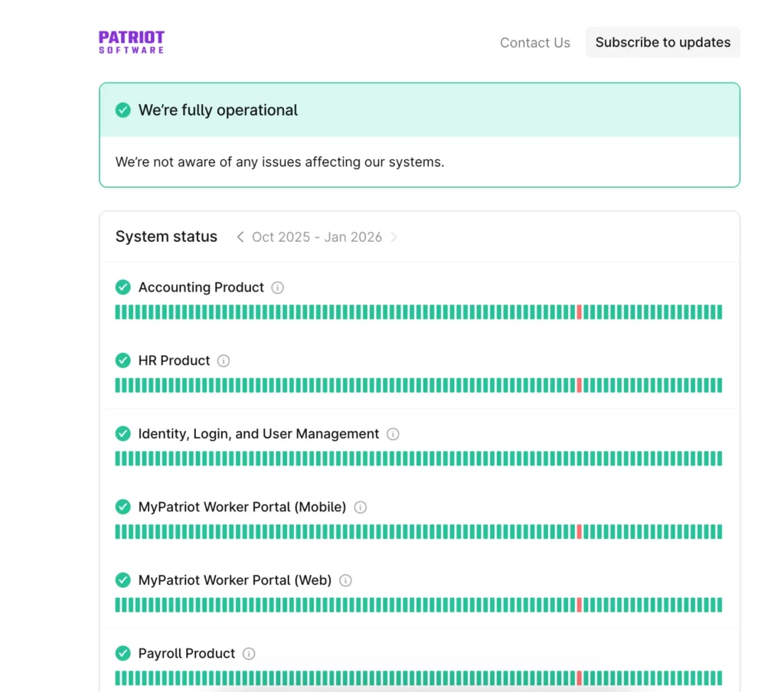
Task: Click the System status heading
Action: click(166, 237)
